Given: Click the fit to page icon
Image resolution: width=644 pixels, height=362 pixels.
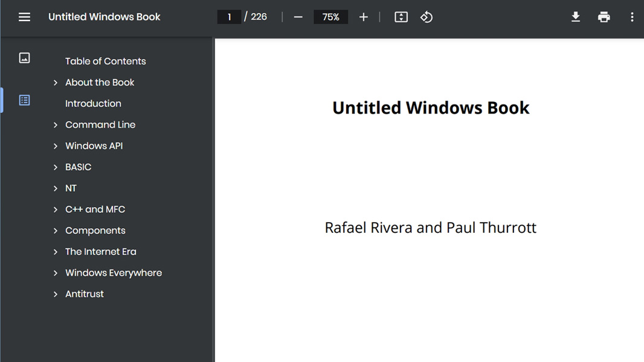Looking at the screenshot, I should 401,17.
